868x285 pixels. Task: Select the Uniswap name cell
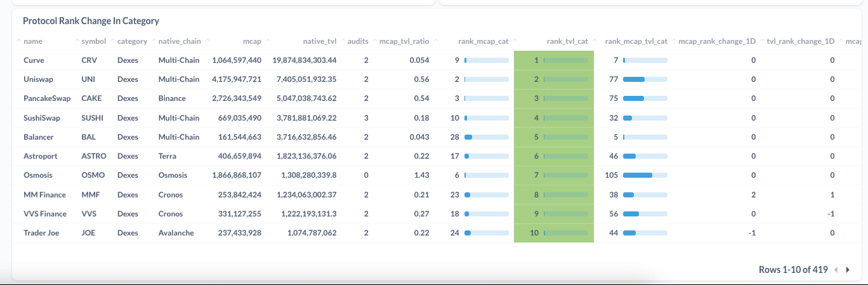point(37,79)
